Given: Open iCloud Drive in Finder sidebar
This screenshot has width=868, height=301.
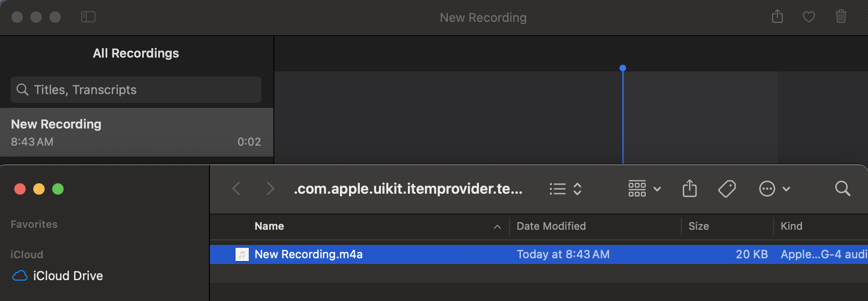Looking at the screenshot, I should click(68, 276).
